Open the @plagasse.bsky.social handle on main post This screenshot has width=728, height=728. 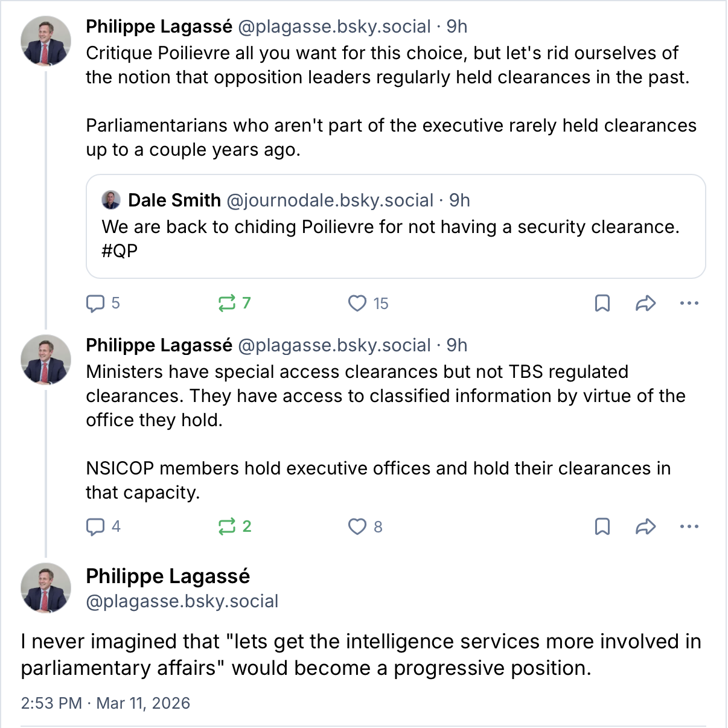[x=182, y=601]
